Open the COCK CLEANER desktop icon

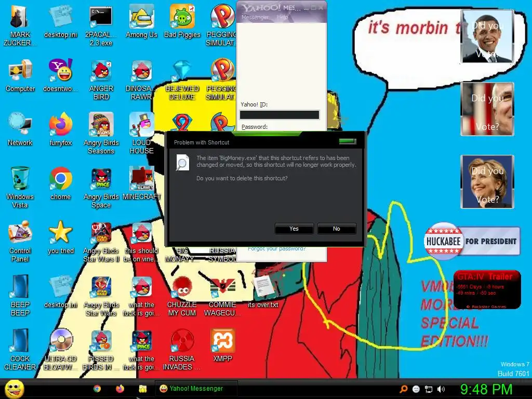tap(20, 349)
